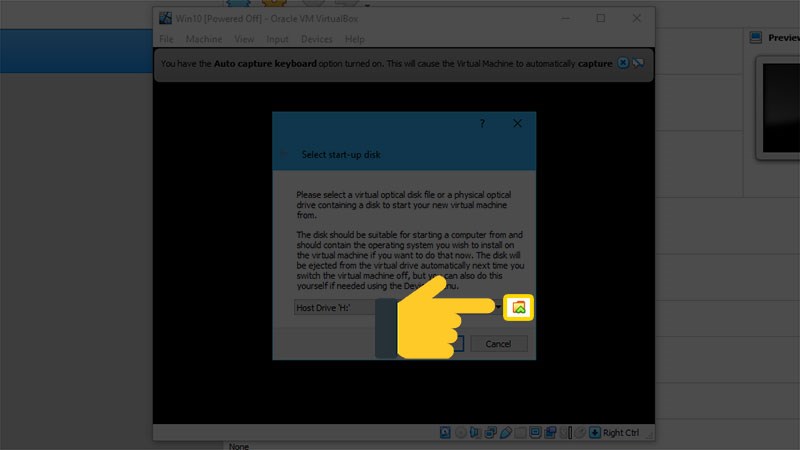This screenshot has height=450, width=800.
Task: Click the optical disk status icon
Action: tap(460, 433)
